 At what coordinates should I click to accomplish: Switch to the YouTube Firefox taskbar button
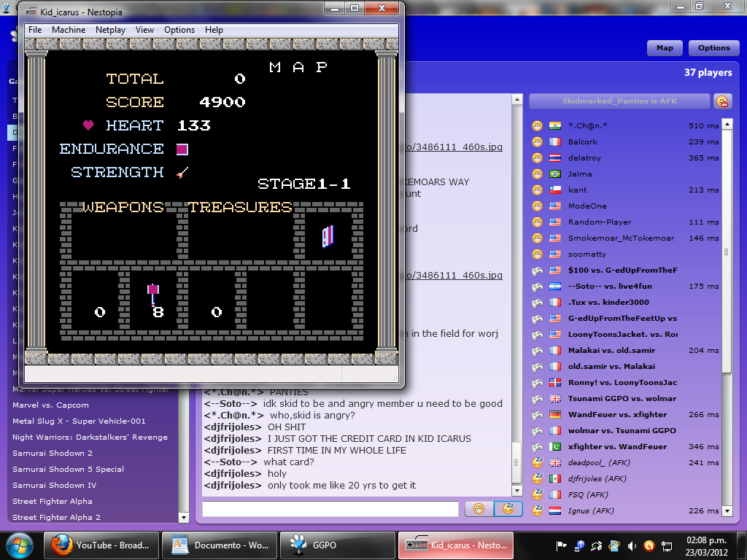coord(101,545)
